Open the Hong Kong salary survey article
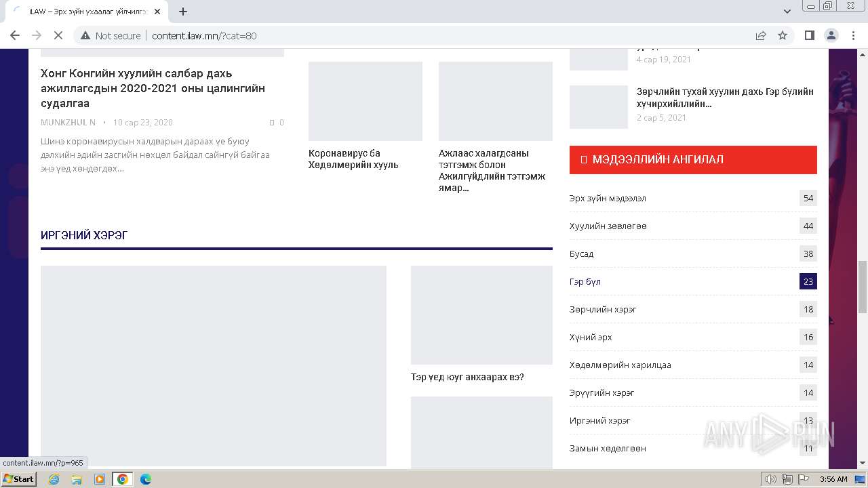868x488 pixels. point(153,88)
